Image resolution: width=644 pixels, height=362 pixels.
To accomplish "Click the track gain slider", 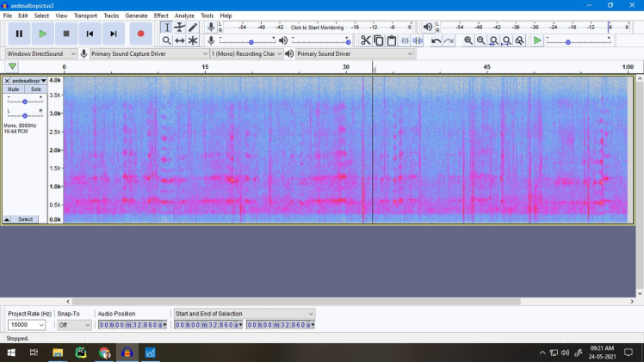I will (x=25, y=101).
